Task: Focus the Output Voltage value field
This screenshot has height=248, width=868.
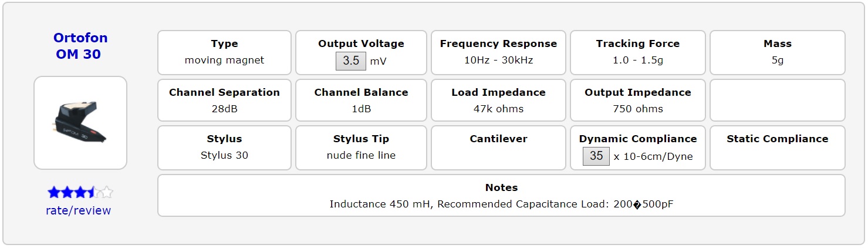Action: click(351, 61)
